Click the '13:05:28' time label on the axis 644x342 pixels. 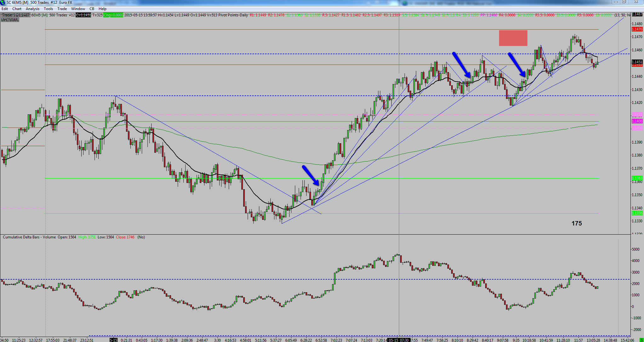(593, 340)
